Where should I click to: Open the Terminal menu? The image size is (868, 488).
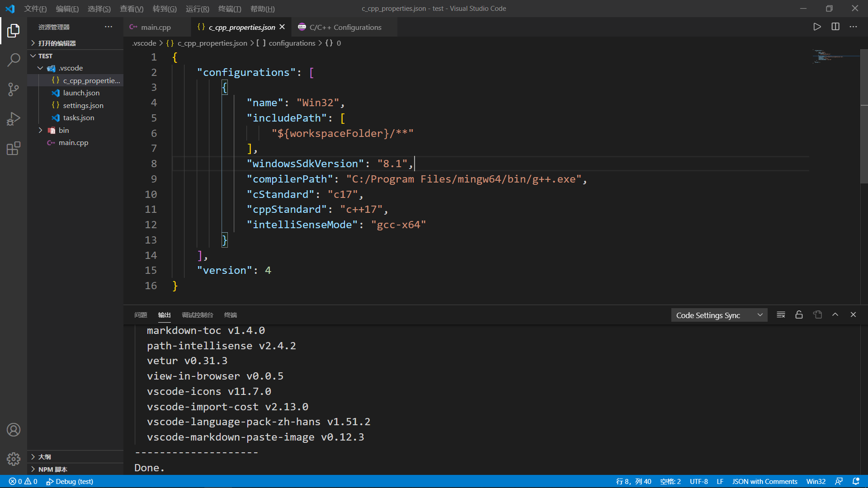[230, 9]
